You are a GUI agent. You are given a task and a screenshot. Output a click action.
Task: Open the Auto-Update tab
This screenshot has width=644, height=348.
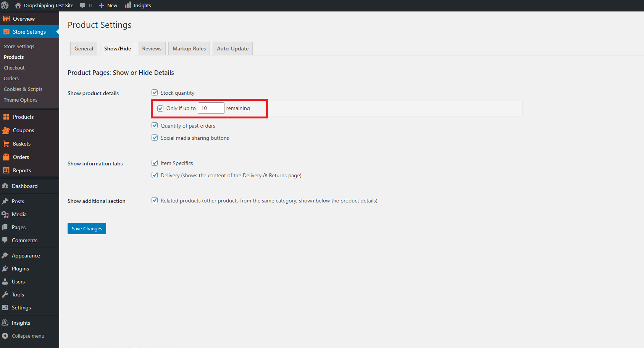pos(233,49)
